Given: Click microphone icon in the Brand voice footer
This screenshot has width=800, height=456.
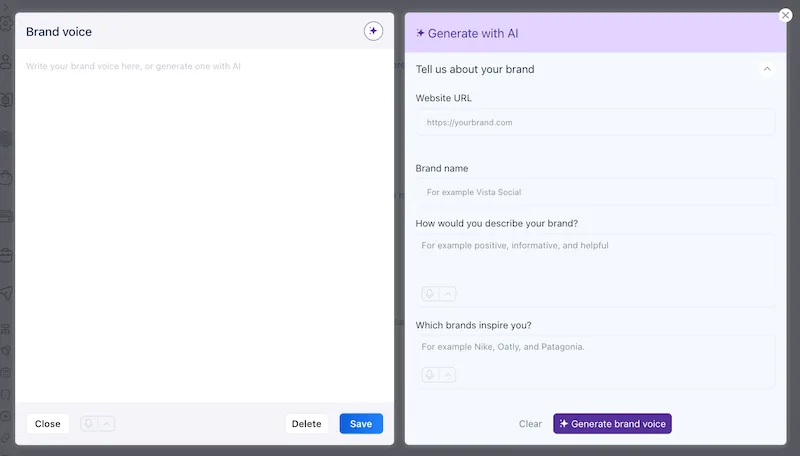Looking at the screenshot, I should [x=88, y=424].
